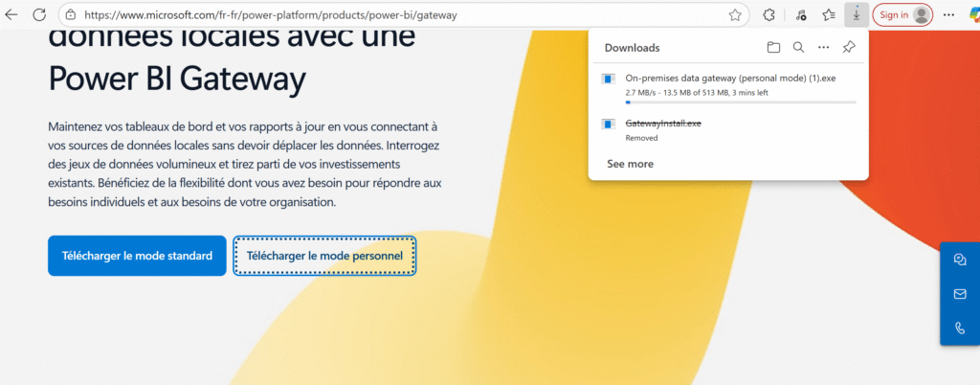Open the phone icon in side contact bar
This screenshot has width=980, height=385.
960,328
